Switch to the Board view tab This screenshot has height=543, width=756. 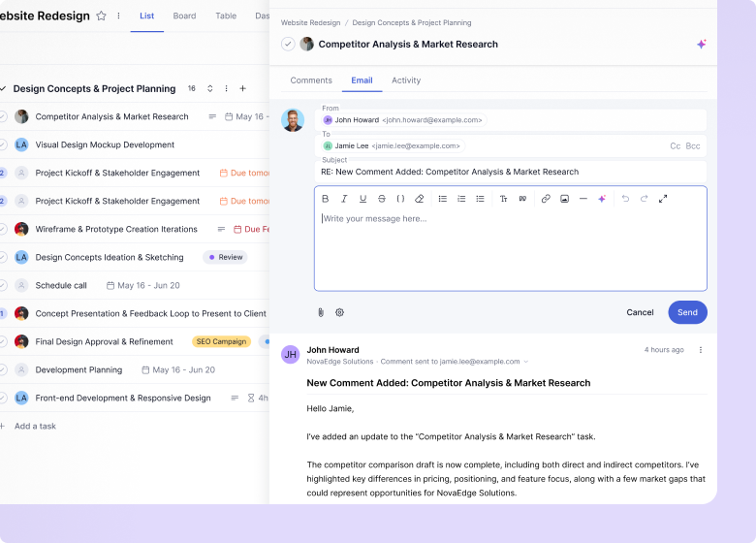[x=184, y=16]
